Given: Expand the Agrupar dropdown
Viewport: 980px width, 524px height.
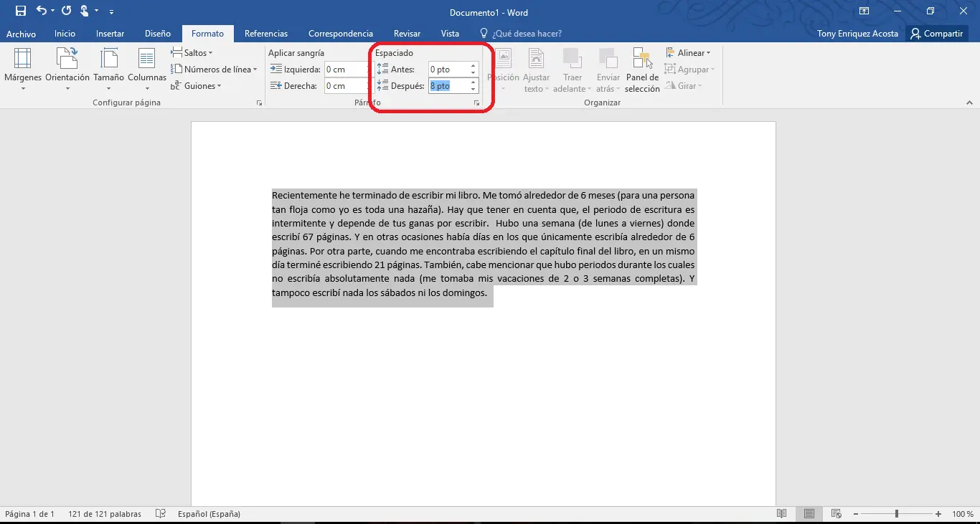Looking at the screenshot, I should tap(688, 70).
